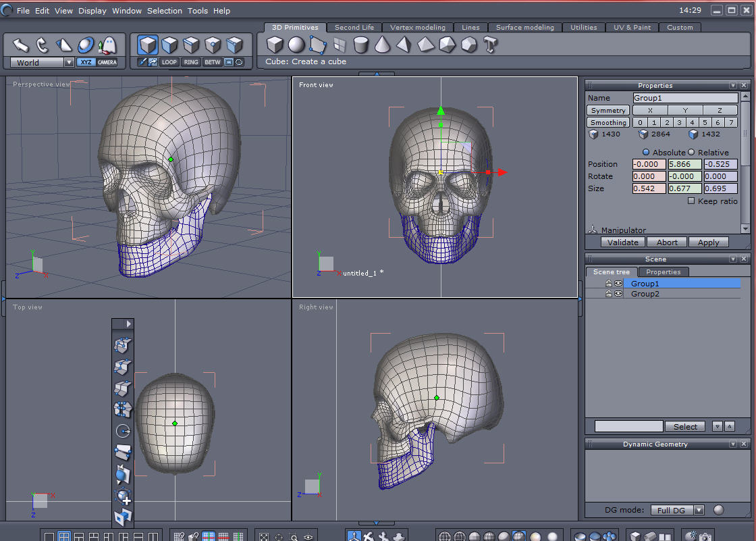The image size is (756, 541).
Task: Open the File menu
Action: (x=23, y=11)
